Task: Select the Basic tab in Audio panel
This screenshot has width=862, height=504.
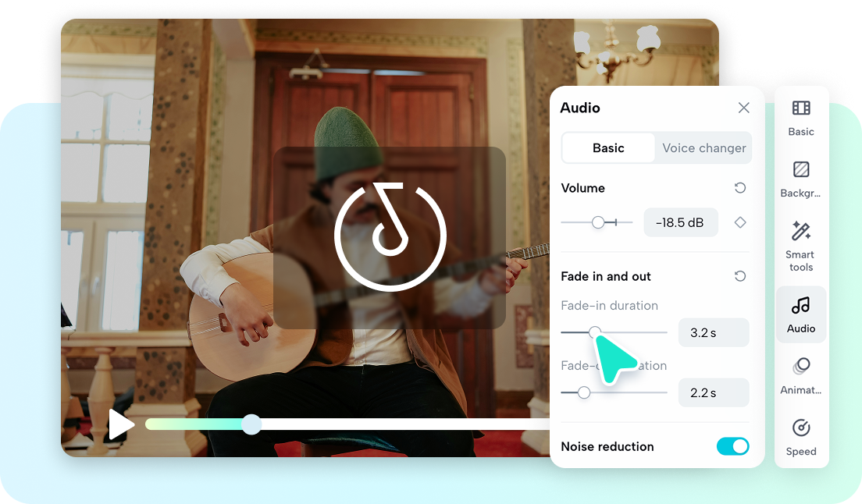Action: [x=608, y=147]
